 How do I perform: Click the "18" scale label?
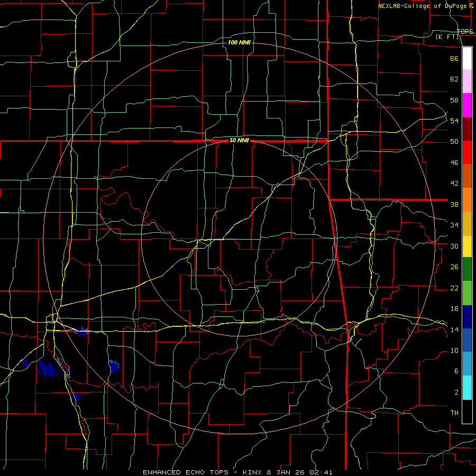(x=454, y=309)
